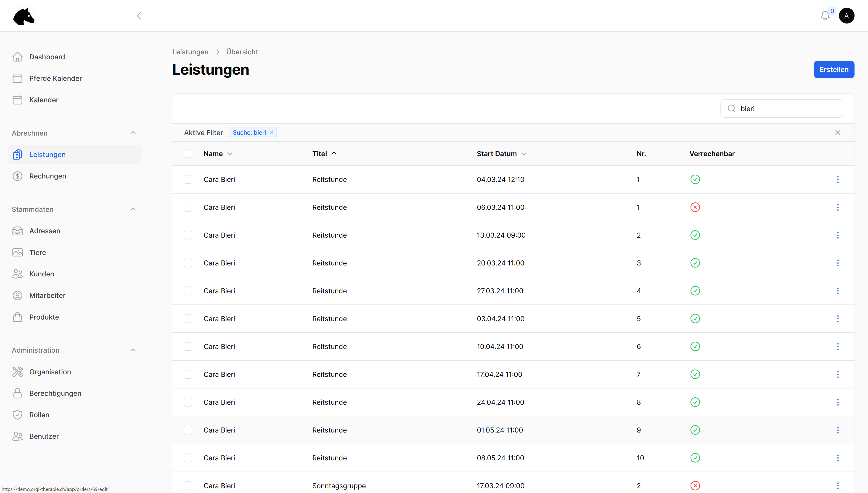
Task: Click Übersicht breadcrumb
Action: 242,52
